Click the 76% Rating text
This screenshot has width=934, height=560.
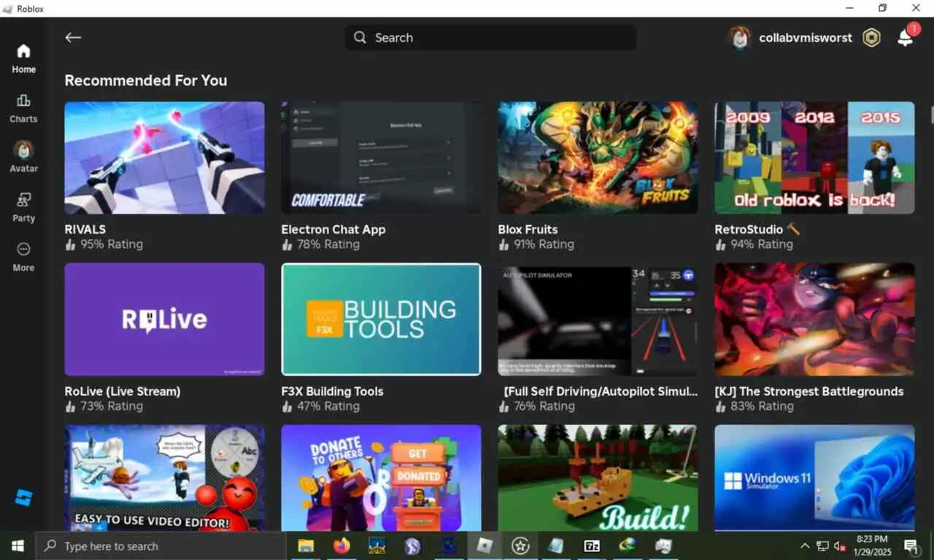[545, 406]
